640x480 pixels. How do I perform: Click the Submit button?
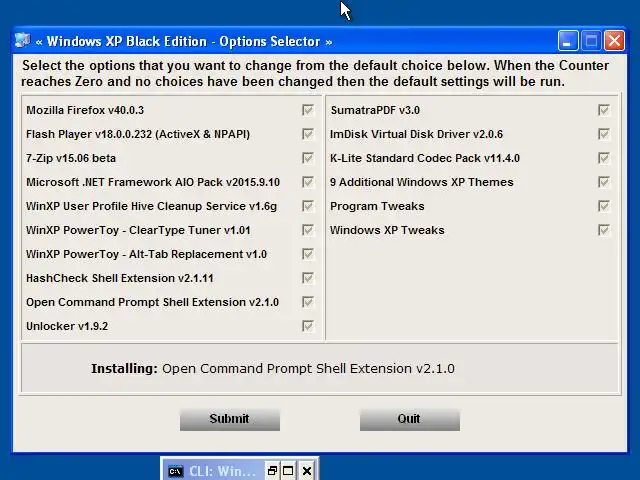pyautogui.click(x=230, y=419)
